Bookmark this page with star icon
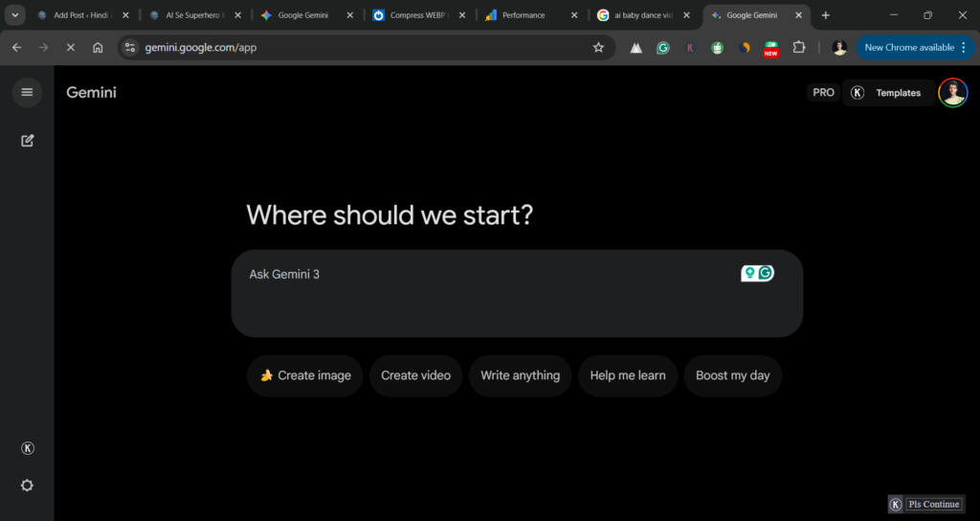Image resolution: width=980 pixels, height=521 pixels. [598, 47]
